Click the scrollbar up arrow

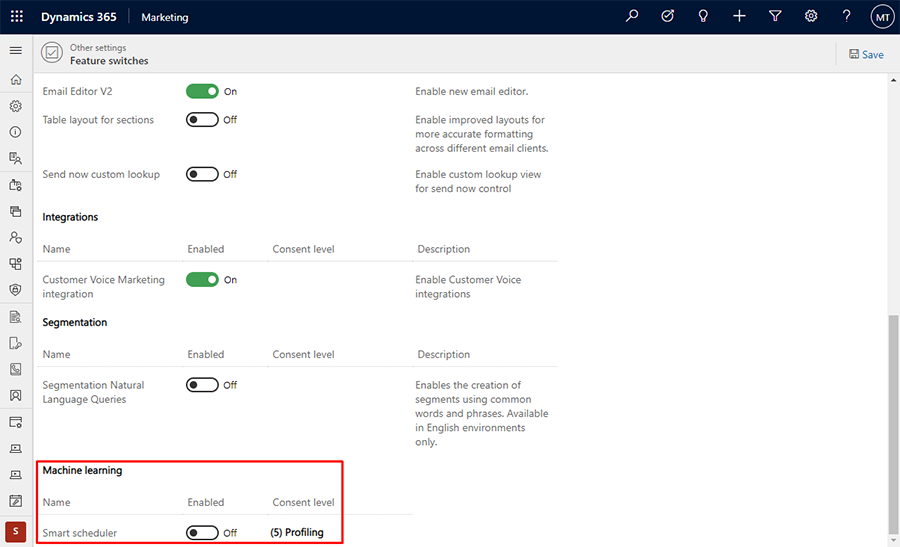tap(893, 80)
